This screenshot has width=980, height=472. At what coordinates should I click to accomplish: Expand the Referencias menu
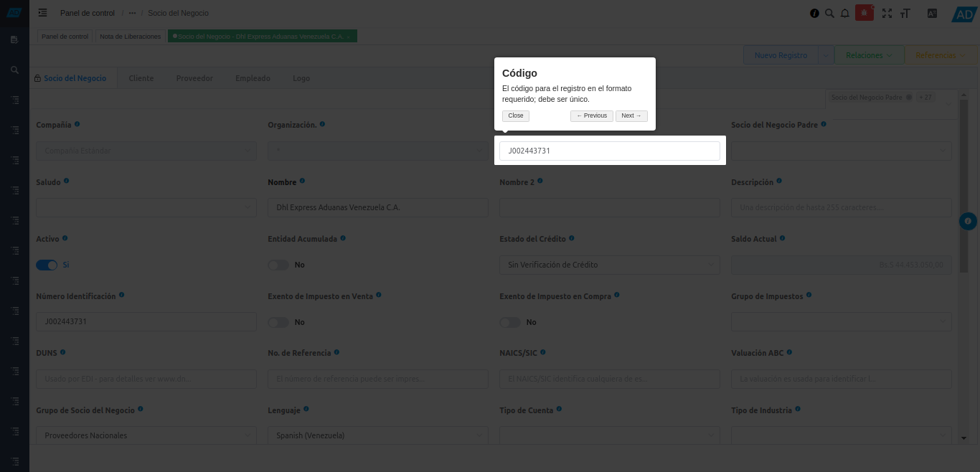pyautogui.click(x=941, y=55)
